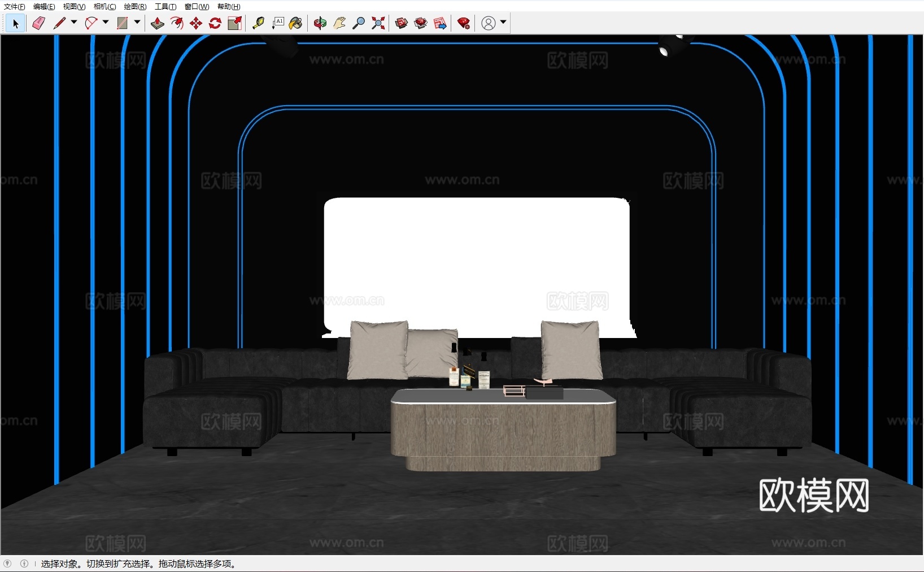Open the 相机(C) menu
The height and width of the screenshot is (572, 924).
click(104, 7)
